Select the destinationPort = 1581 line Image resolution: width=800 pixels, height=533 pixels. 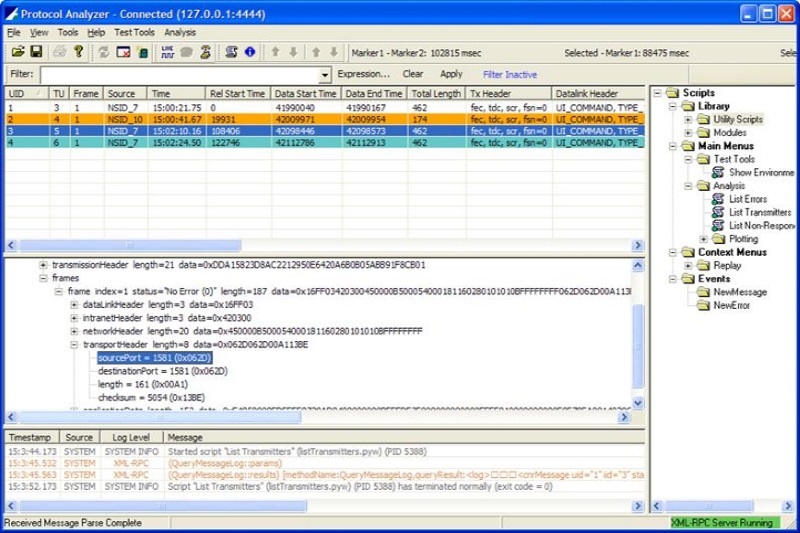[x=163, y=371]
